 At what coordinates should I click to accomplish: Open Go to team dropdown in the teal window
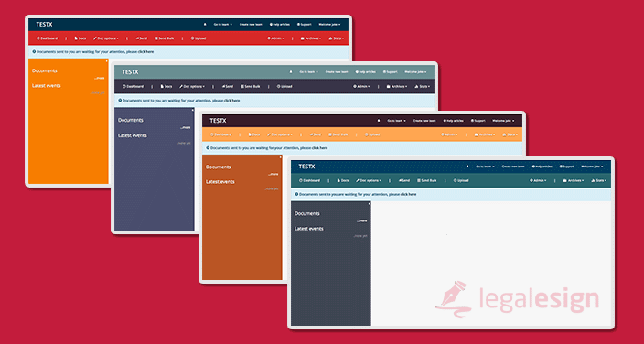486,167
